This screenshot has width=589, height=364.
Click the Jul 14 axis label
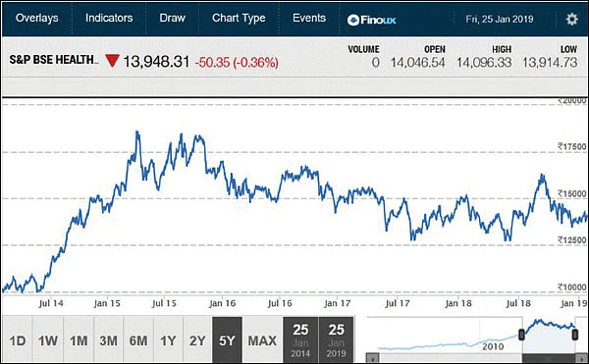click(x=51, y=303)
